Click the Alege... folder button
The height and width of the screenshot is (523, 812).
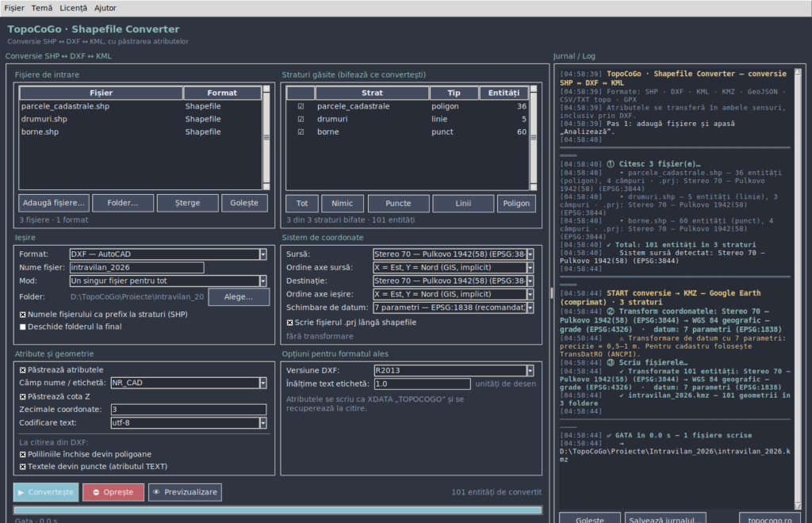point(239,297)
